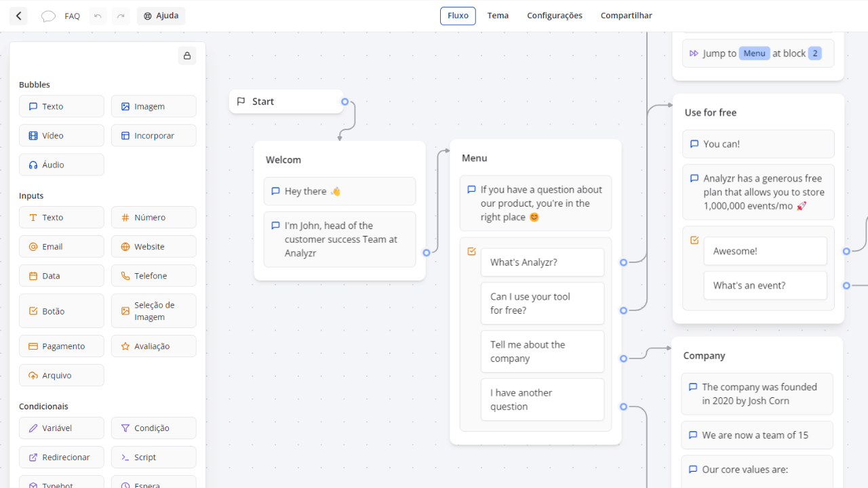Select the Botão input block
Screen dimensions: 868x488
62,311
